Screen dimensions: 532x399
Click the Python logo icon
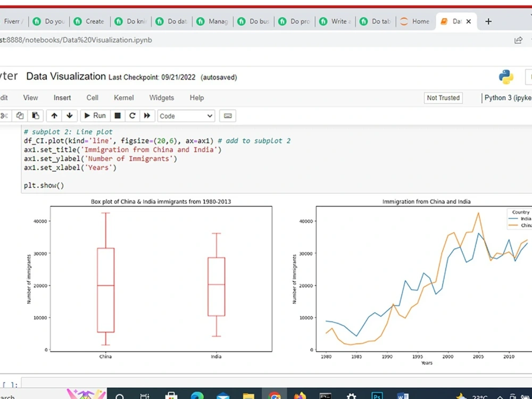tap(506, 76)
